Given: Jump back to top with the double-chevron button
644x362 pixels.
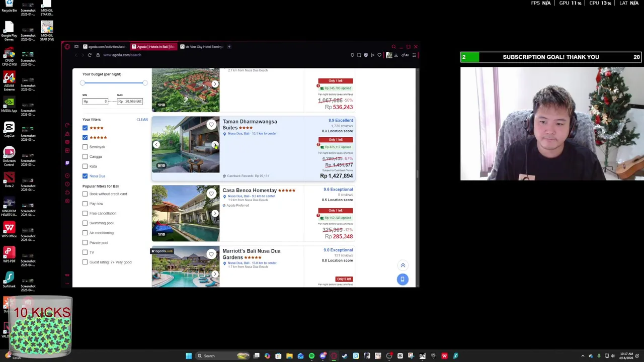Looking at the screenshot, I should 403,265.
